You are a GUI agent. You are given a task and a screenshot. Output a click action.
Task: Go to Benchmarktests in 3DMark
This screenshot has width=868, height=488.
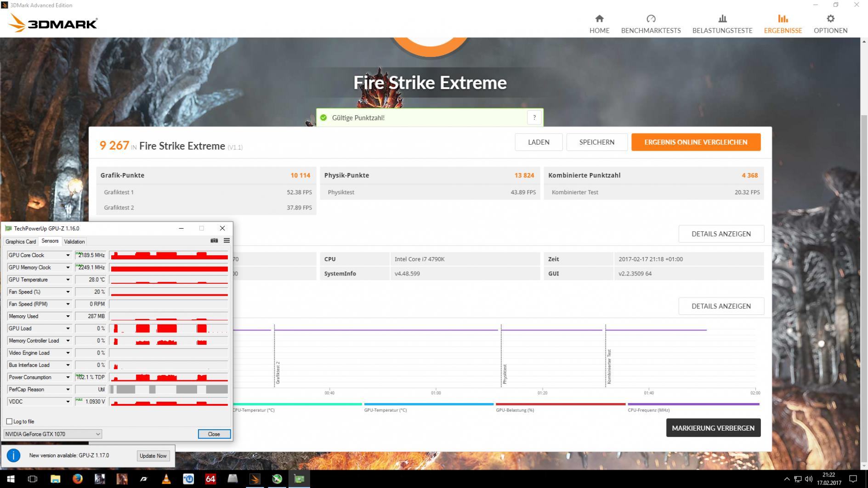pos(651,24)
